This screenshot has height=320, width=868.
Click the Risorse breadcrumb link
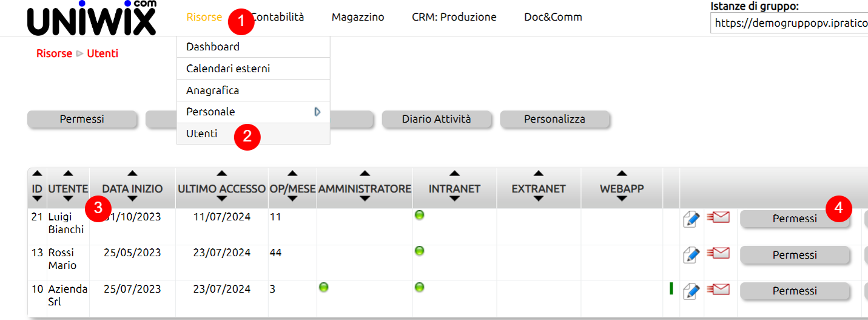pyautogui.click(x=54, y=53)
